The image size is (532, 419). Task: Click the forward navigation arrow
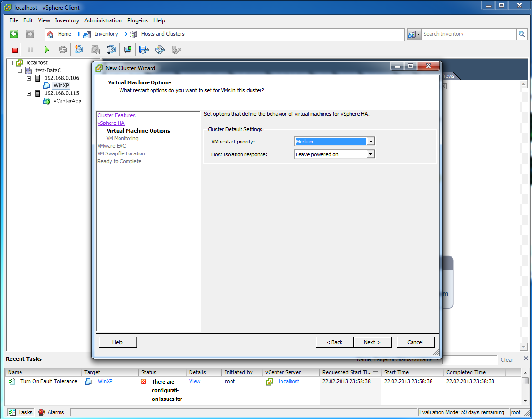30,34
